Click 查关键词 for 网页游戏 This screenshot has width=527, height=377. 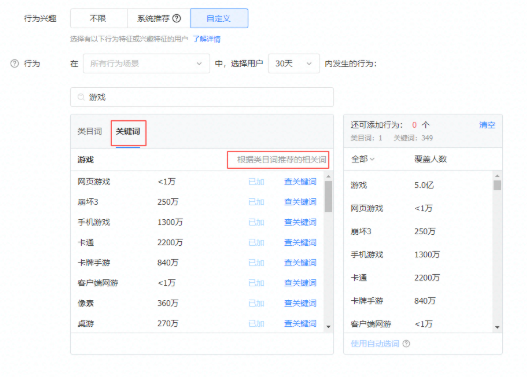300,182
